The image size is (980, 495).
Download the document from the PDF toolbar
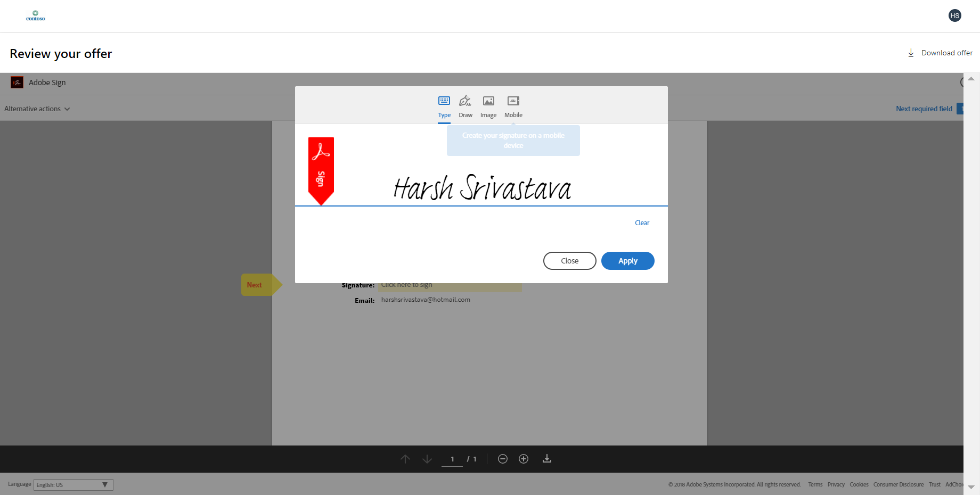tap(546, 458)
